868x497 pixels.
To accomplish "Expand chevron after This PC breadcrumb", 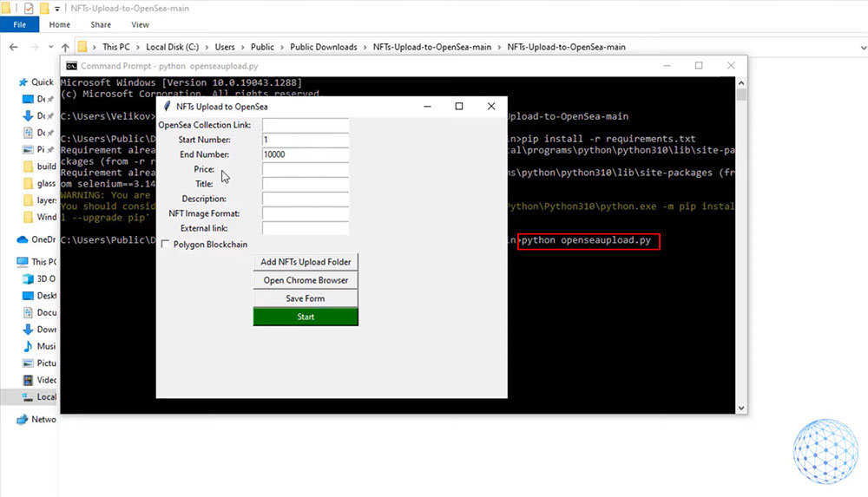I will pos(138,47).
